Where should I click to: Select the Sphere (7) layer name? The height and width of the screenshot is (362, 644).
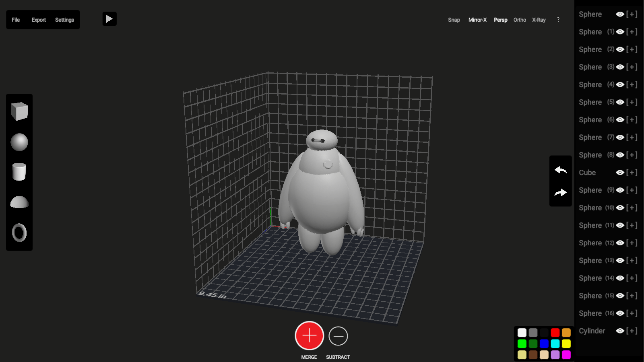(597, 138)
